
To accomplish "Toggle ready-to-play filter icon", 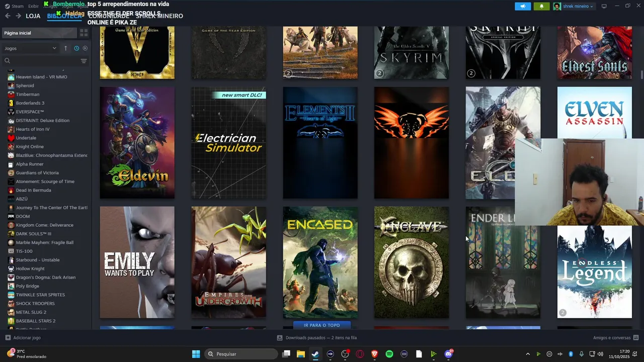I will tap(85, 48).
